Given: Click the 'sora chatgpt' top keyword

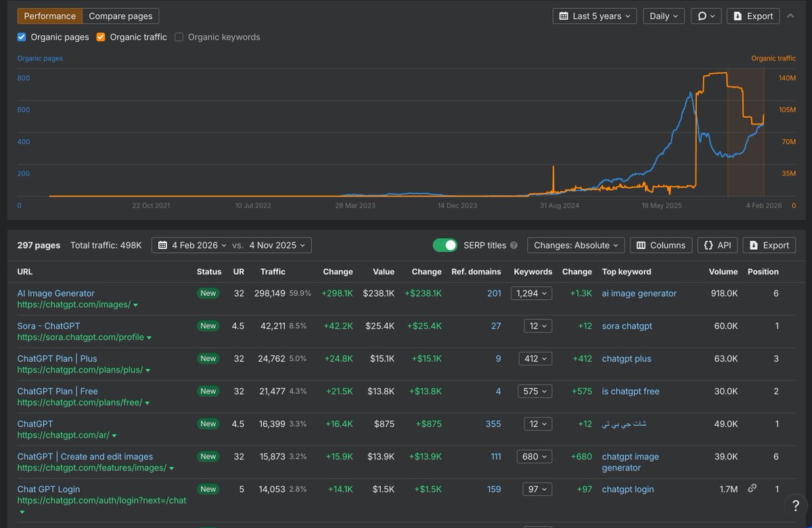Looking at the screenshot, I should 627,326.
